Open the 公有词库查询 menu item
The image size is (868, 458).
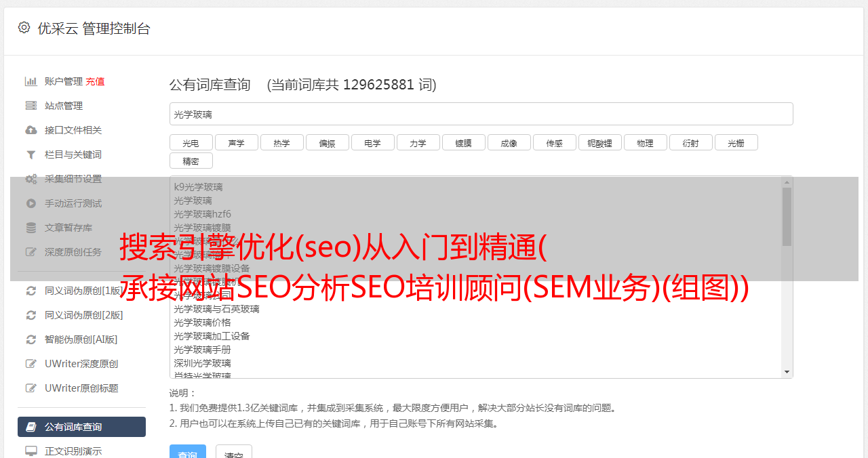click(x=81, y=427)
